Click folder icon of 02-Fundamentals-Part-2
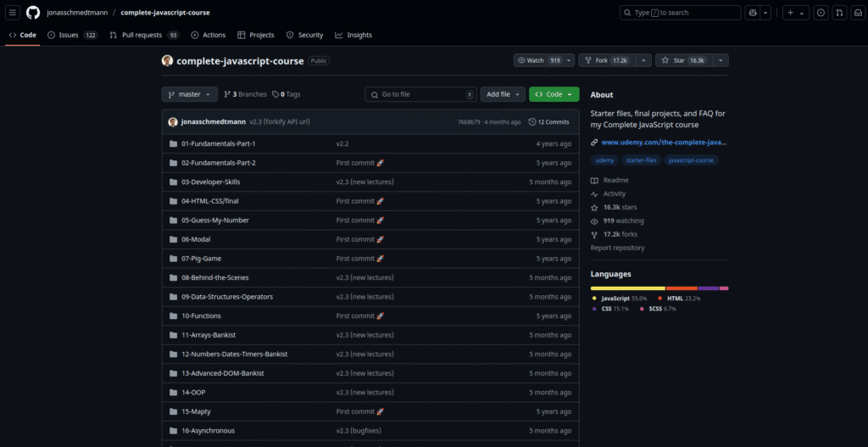868x447 pixels. pyautogui.click(x=173, y=163)
